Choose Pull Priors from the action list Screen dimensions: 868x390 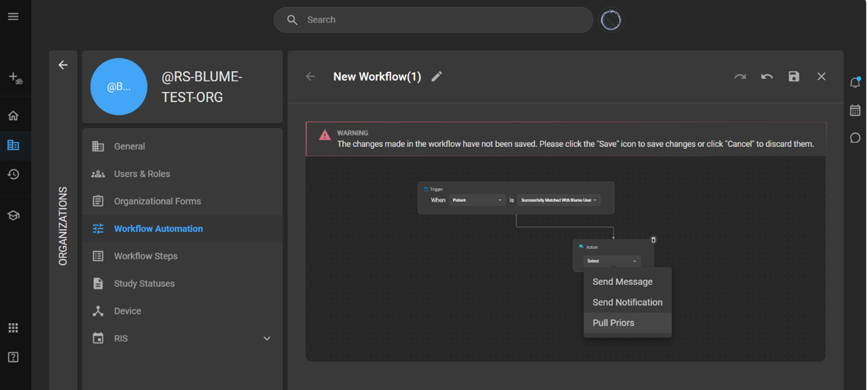[x=614, y=323]
